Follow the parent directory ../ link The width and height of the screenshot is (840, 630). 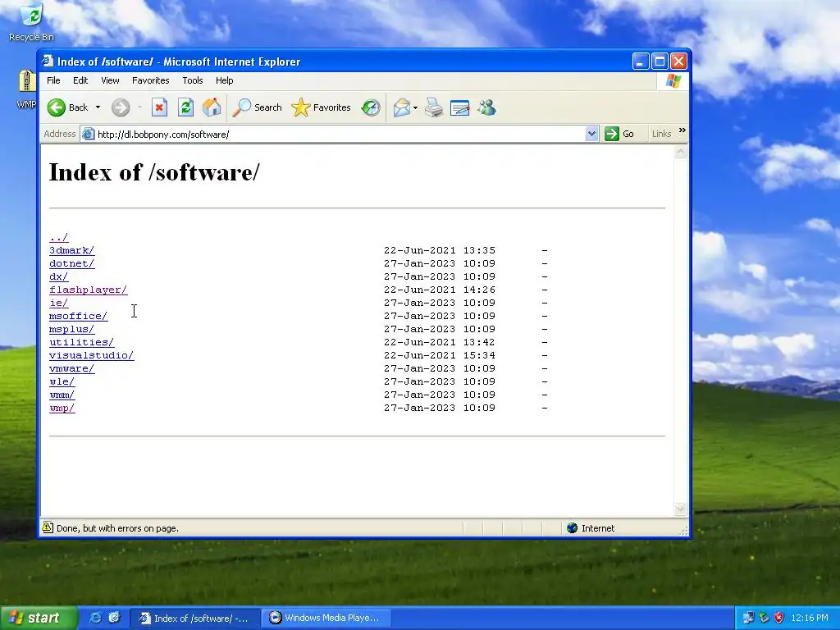tap(58, 237)
